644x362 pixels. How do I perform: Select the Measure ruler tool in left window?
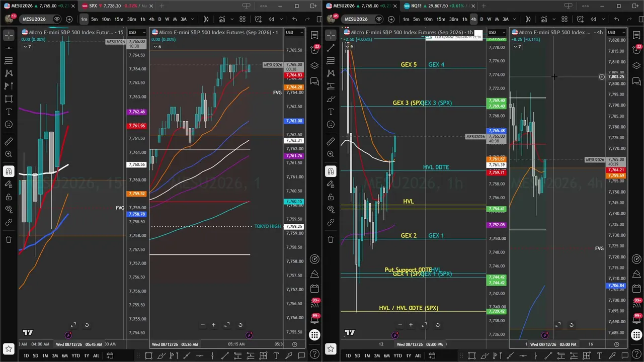(9, 141)
